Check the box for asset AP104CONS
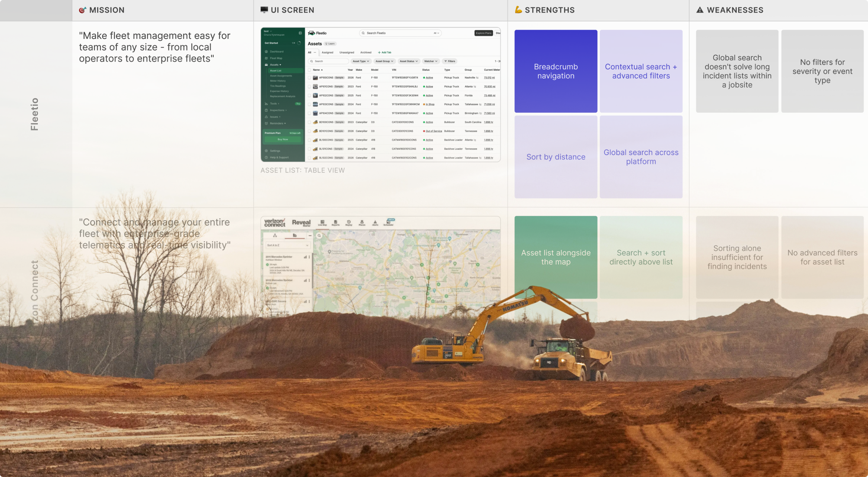 point(309,114)
